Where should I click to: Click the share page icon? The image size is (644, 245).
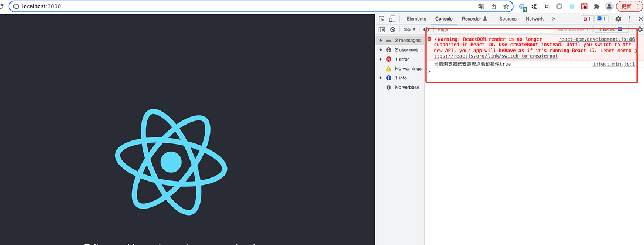494,6
